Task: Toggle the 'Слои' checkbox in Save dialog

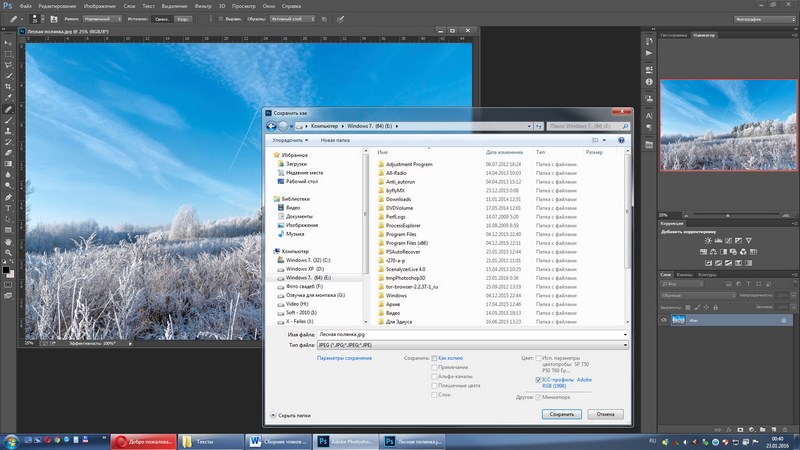Action: [434, 395]
